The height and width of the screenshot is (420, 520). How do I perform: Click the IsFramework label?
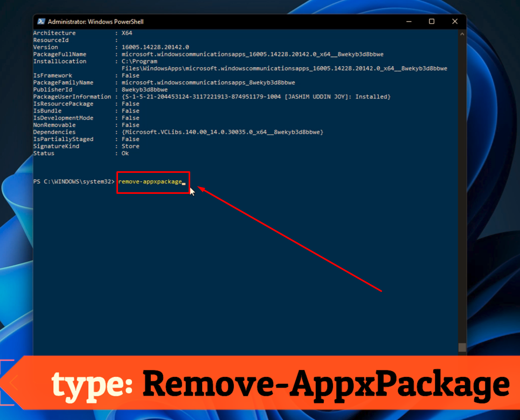53,75
